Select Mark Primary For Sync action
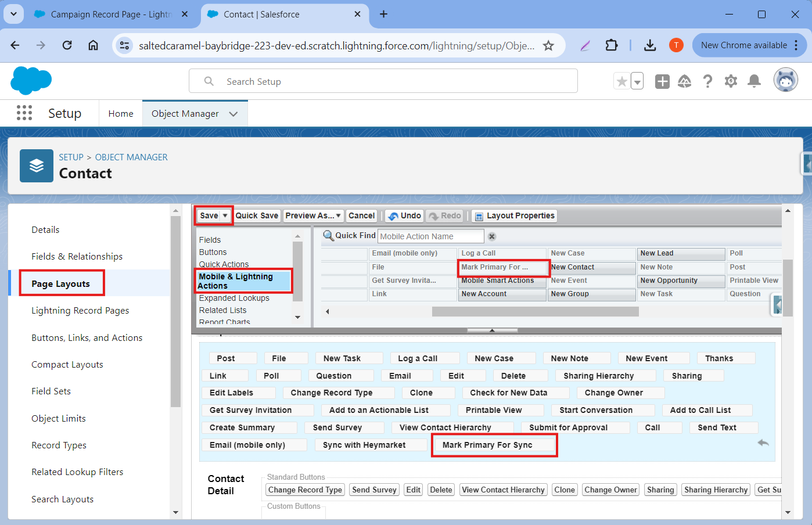Screen dimensions: 812x525 coord(494,445)
